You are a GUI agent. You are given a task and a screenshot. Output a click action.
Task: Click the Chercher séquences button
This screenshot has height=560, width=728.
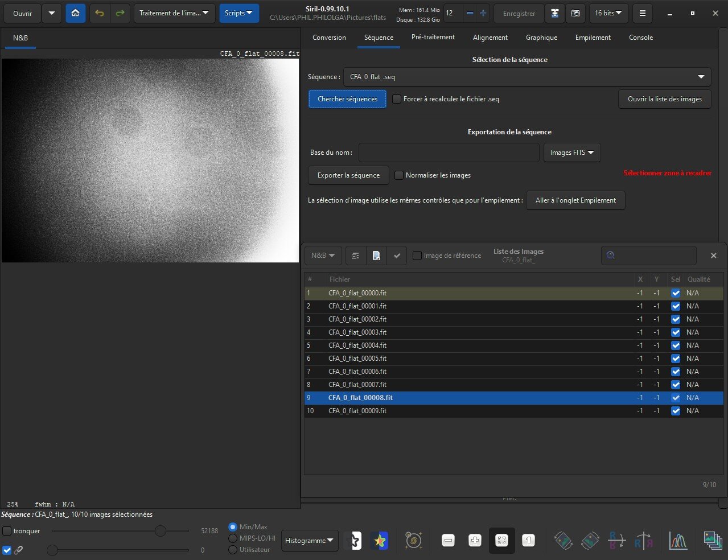pos(347,99)
